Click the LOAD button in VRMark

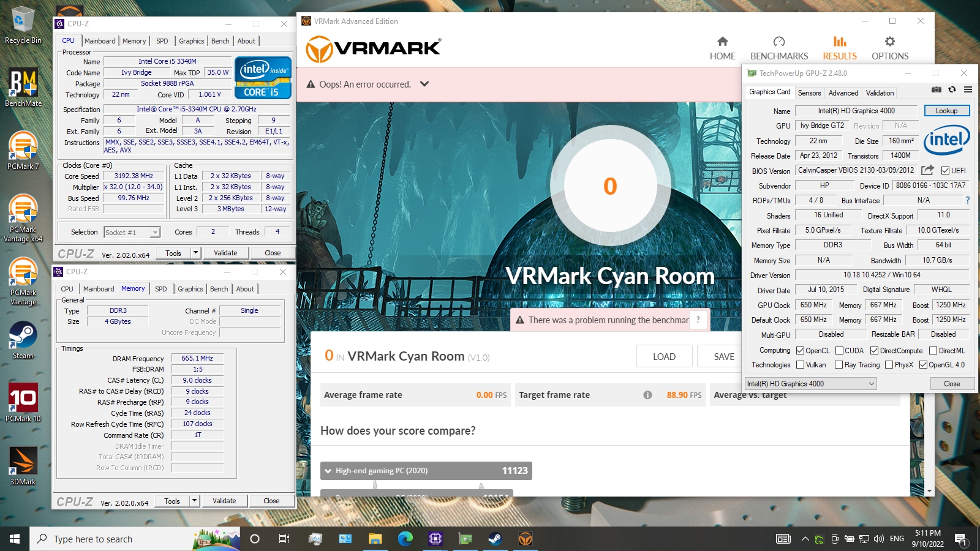pos(664,356)
